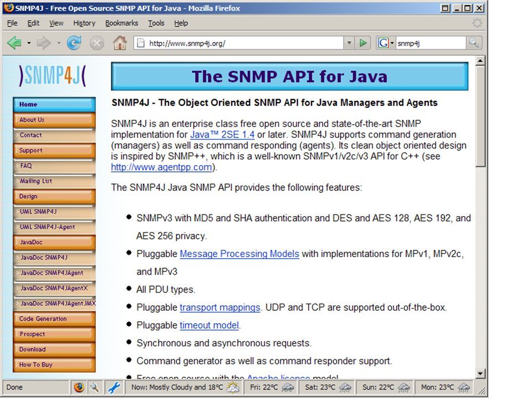Open the Code Generation sidebar page
Image resolution: width=532 pixels, height=399 pixels.
pos(54,319)
